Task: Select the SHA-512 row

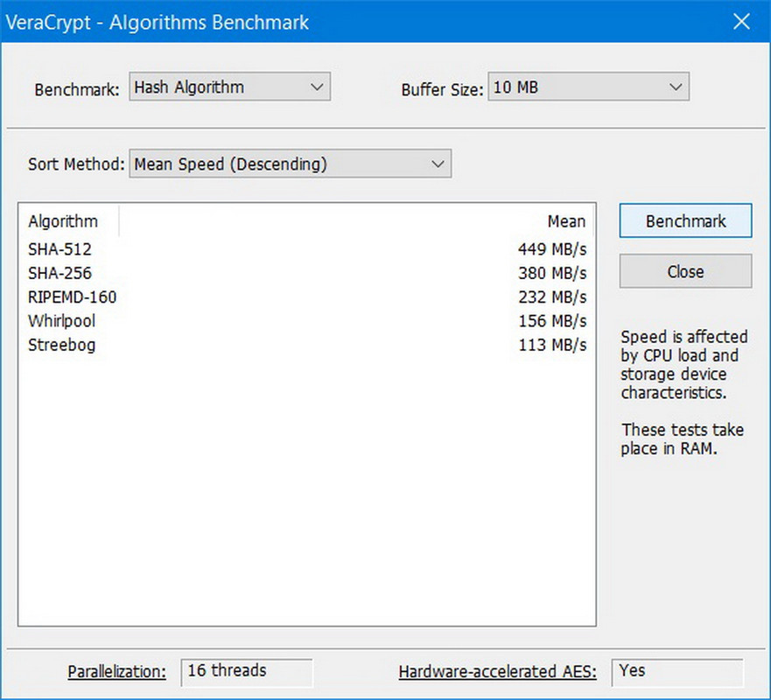Action: point(307,249)
